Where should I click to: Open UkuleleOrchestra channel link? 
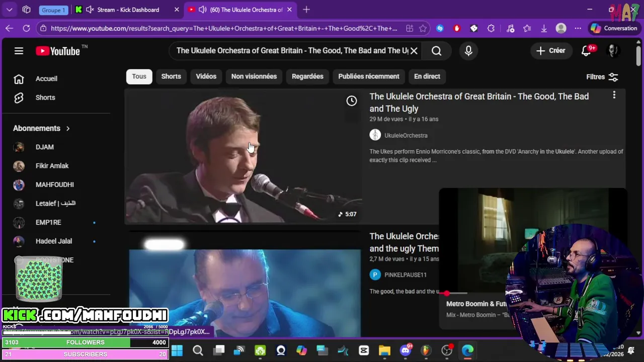click(x=406, y=135)
